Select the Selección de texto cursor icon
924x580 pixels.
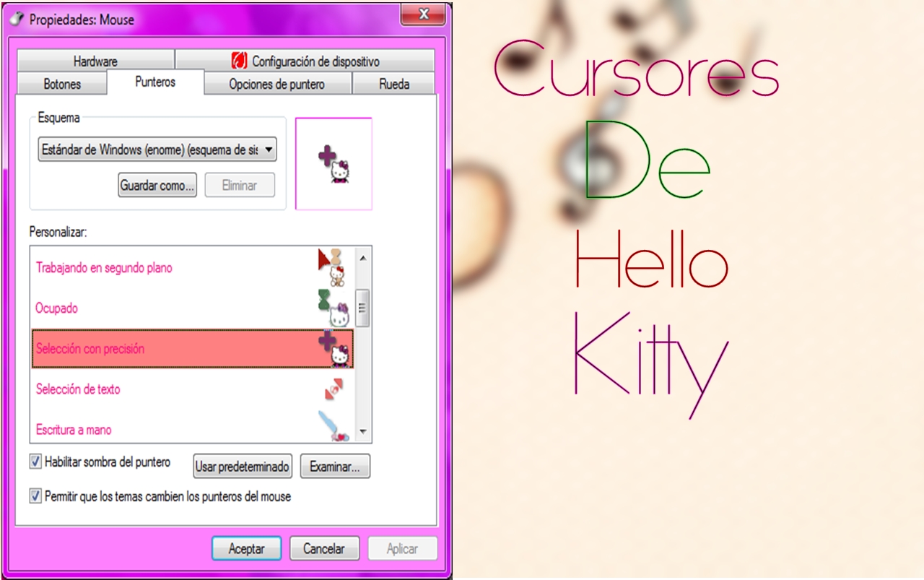pyautogui.click(x=335, y=387)
